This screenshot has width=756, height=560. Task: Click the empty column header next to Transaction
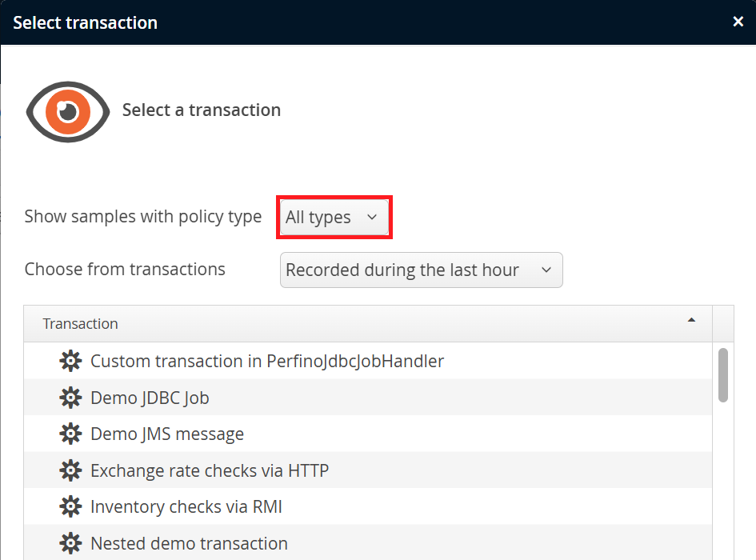pos(722,324)
